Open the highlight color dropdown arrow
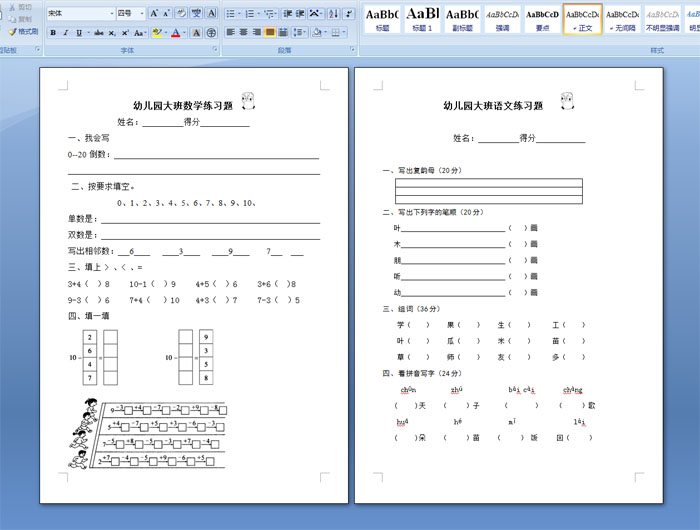Viewport: 700px width, 530px height. 166,33
